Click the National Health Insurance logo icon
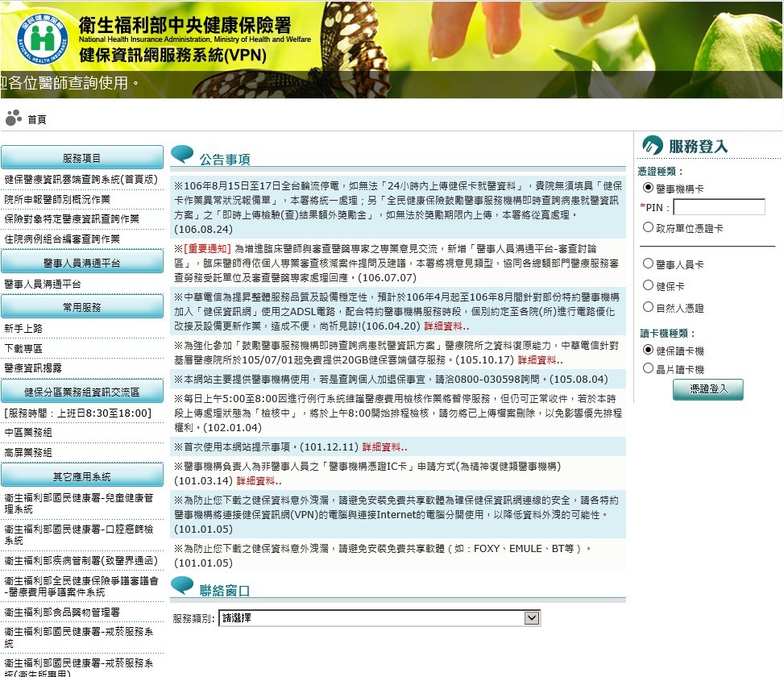The height and width of the screenshot is (677, 784). coord(43,39)
